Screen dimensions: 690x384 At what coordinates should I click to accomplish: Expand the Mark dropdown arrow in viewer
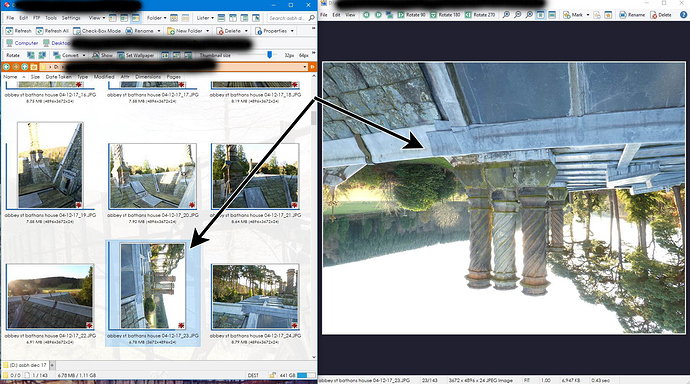coord(587,15)
